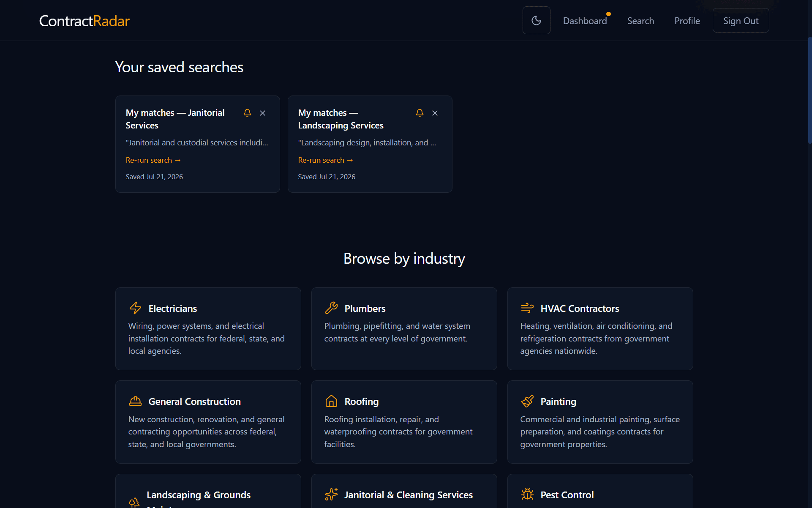
Task: Click the Pest Control bug icon
Action: [x=527, y=494]
